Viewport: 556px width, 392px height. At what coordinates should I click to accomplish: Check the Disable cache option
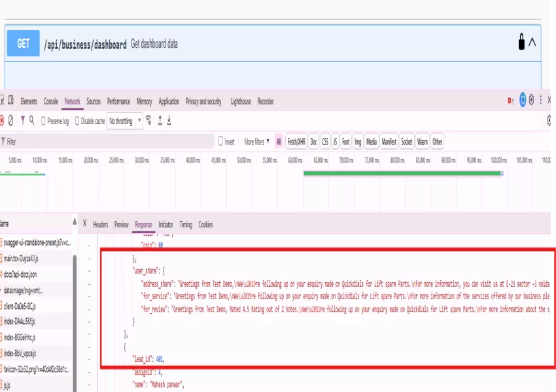coord(77,122)
